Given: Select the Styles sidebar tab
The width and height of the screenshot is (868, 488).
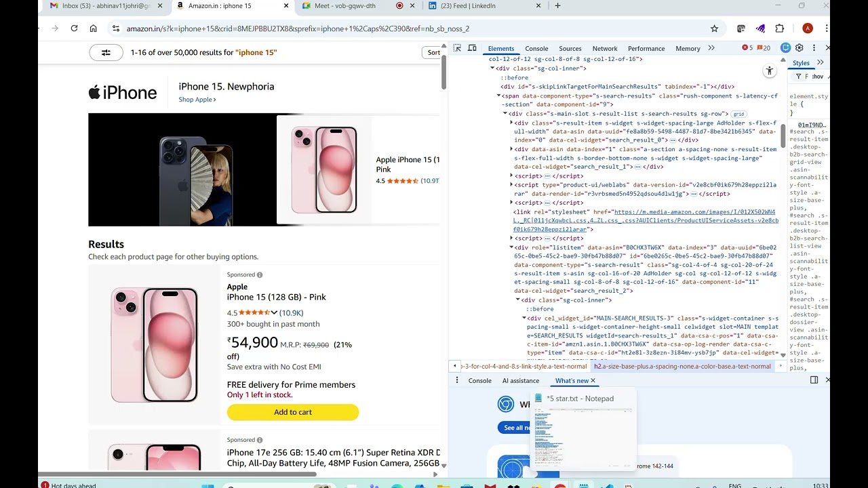Looking at the screenshot, I should click(801, 62).
